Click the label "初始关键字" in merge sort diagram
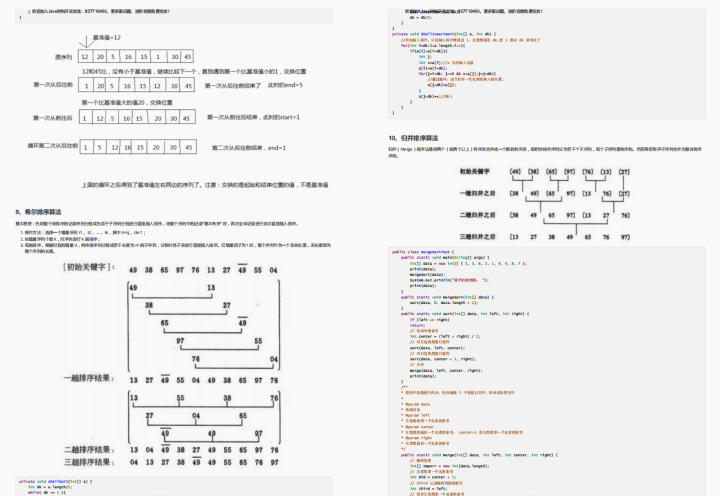 (474, 171)
